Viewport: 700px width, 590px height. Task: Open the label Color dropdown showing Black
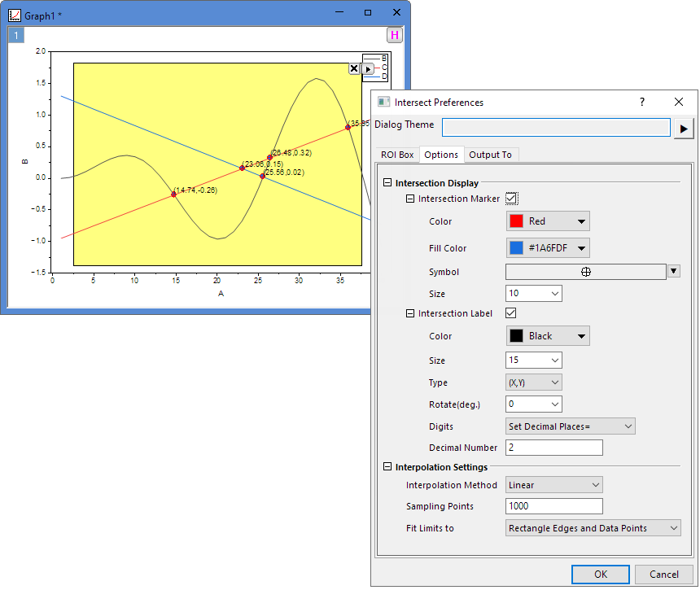click(x=548, y=336)
